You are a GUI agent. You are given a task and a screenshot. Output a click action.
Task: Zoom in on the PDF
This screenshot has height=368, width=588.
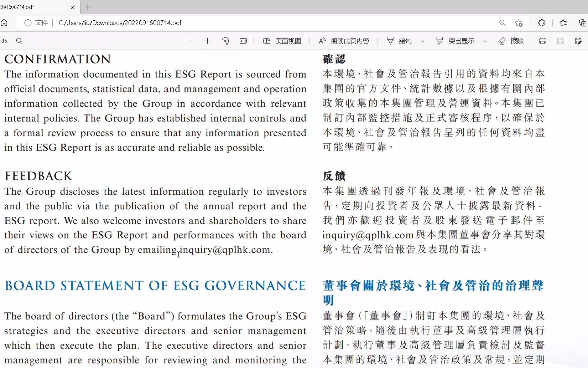[x=207, y=41]
